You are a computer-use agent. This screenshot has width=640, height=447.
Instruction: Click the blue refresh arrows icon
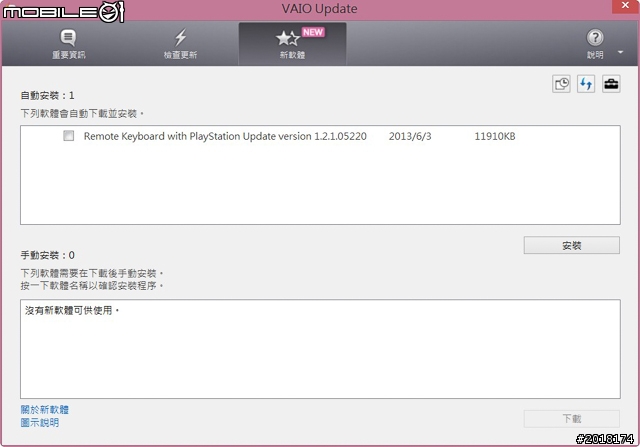(586, 84)
